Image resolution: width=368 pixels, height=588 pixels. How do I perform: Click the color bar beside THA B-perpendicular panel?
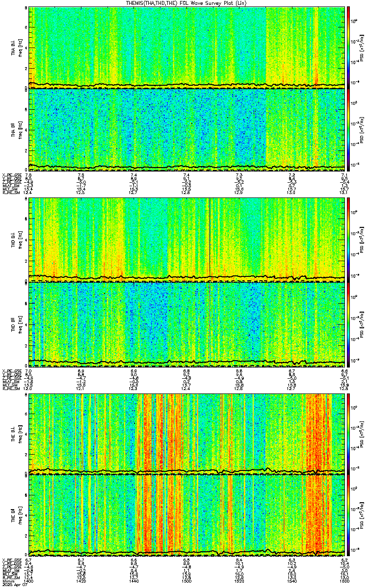click(349, 48)
